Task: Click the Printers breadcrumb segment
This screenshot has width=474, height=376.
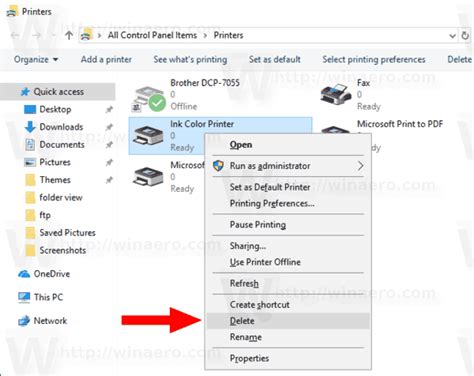Action: click(x=228, y=35)
